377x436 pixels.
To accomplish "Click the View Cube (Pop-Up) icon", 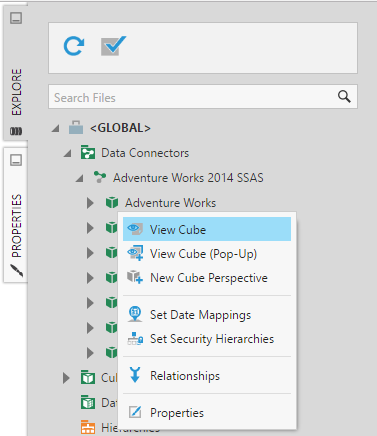I will (135, 253).
